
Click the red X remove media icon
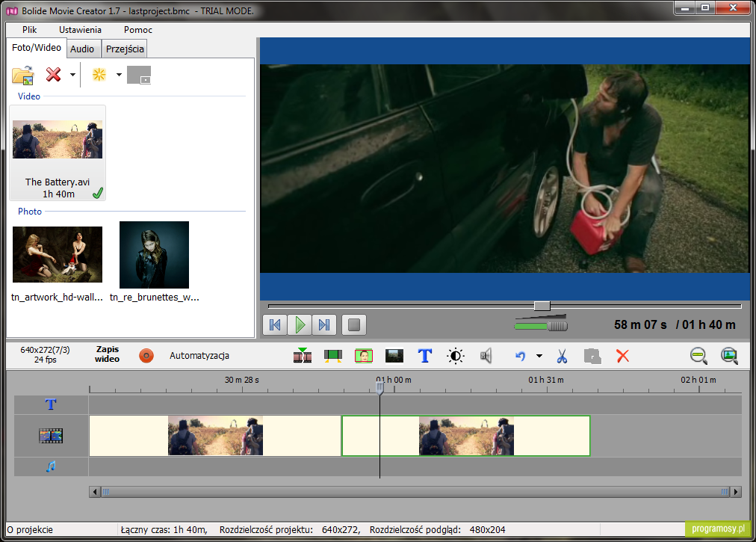click(x=53, y=74)
